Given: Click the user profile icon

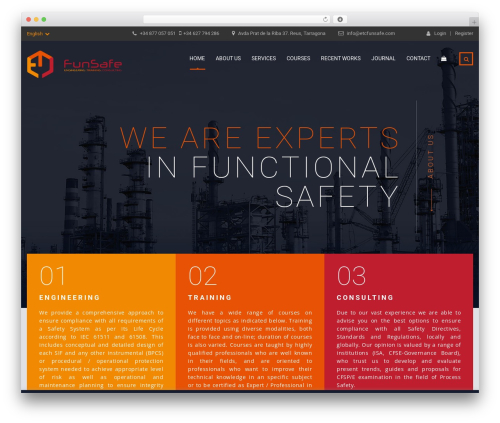Looking at the screenshot, I should click(x=428, y=33).
